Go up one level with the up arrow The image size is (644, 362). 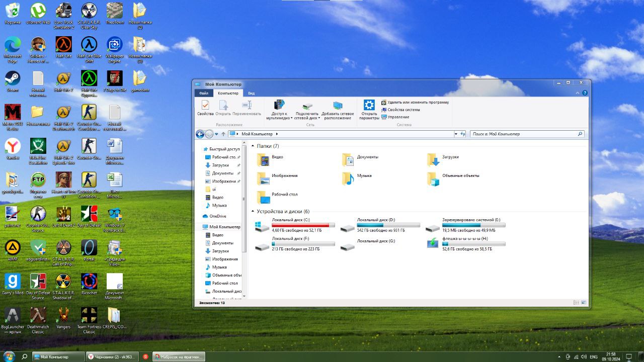pos(223,134)
